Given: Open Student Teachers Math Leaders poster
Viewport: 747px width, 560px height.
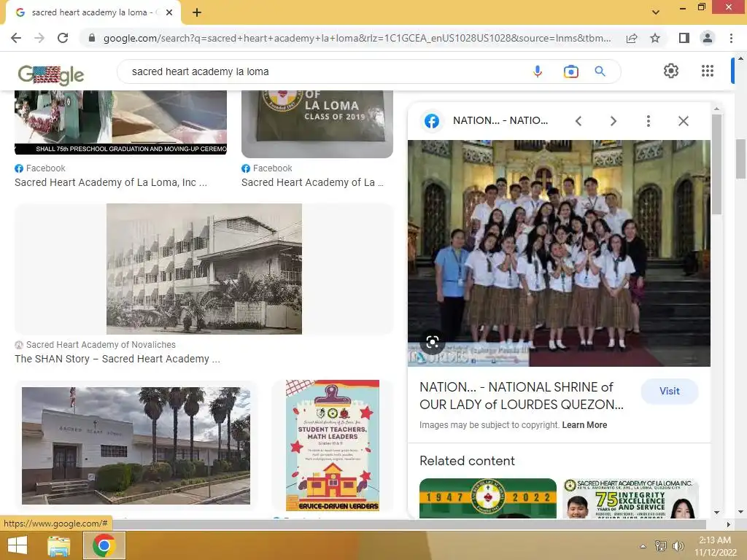Looking at the screenshot, I should pos(333,446).
